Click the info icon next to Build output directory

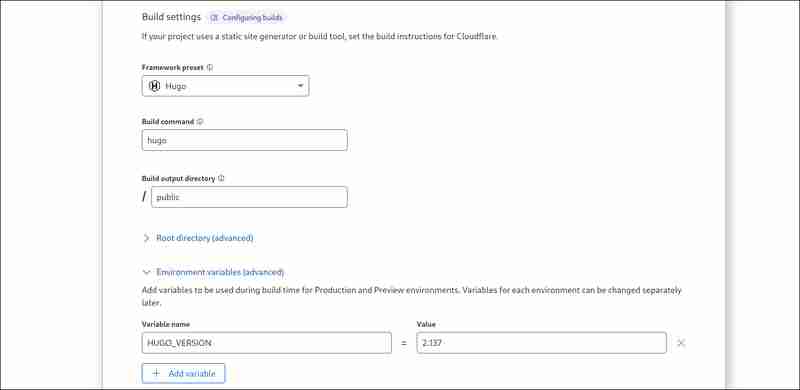coord(221,179)
